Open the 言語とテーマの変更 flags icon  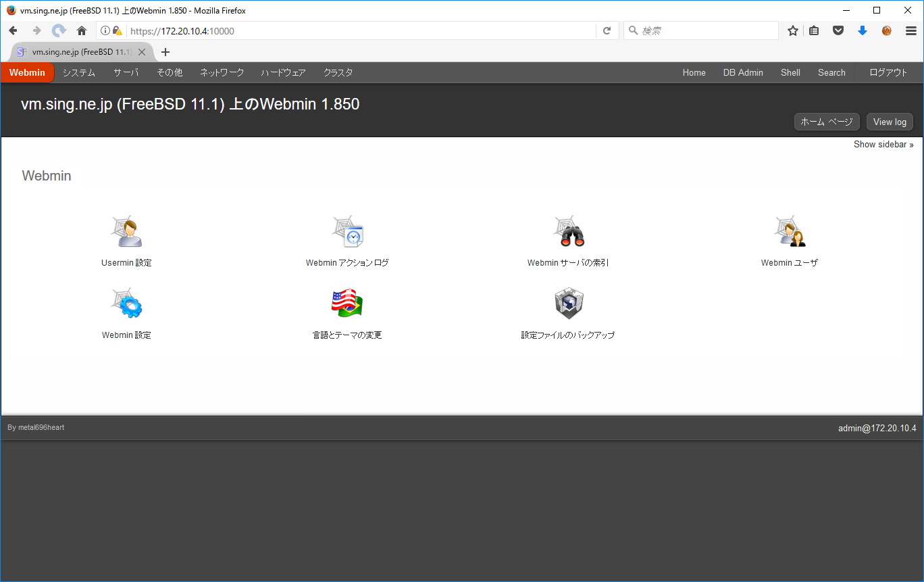tap(348, 304)
